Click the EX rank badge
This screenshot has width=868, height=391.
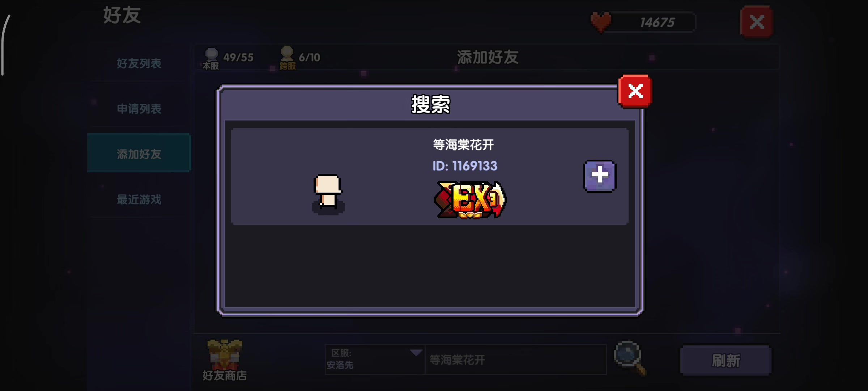click(x=469, y=200)
